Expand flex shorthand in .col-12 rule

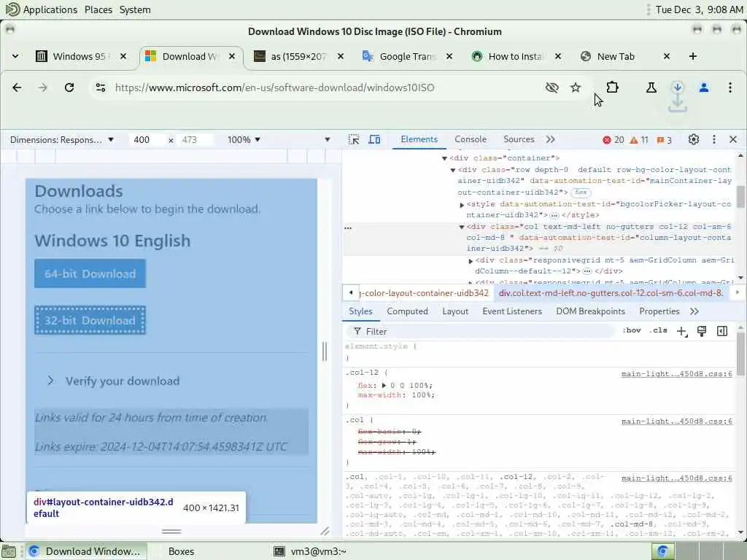click(x=384, y=385)
